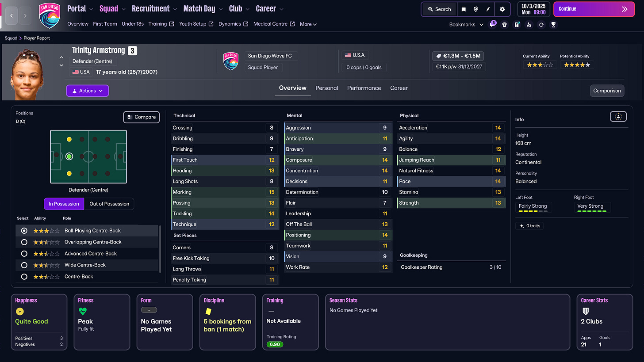Select the Overlapping Centre-Back role radio
Screen dimensions: 644x362
[24, 242]
